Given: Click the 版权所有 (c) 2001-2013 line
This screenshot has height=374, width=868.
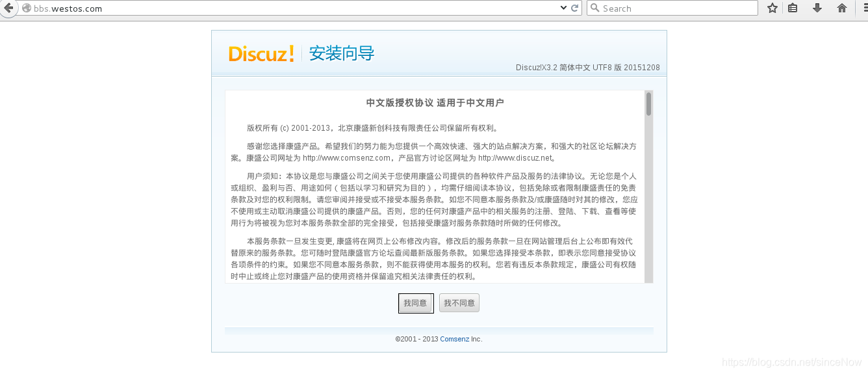Looking at the screenshot, I should tap(372, 128).
